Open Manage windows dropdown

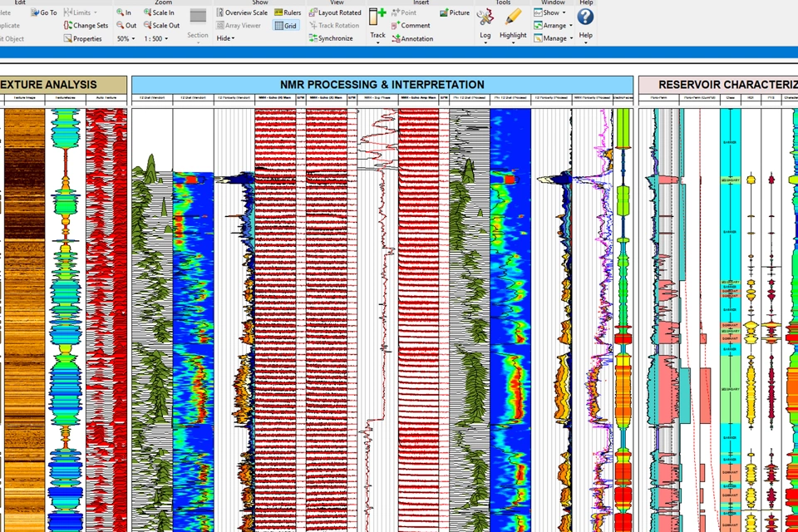(554, 38)
